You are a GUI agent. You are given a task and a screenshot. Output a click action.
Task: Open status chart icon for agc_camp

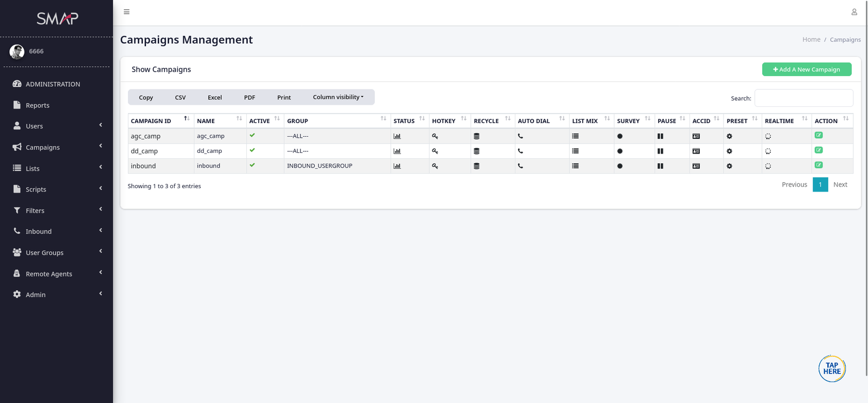pos(397,136)
